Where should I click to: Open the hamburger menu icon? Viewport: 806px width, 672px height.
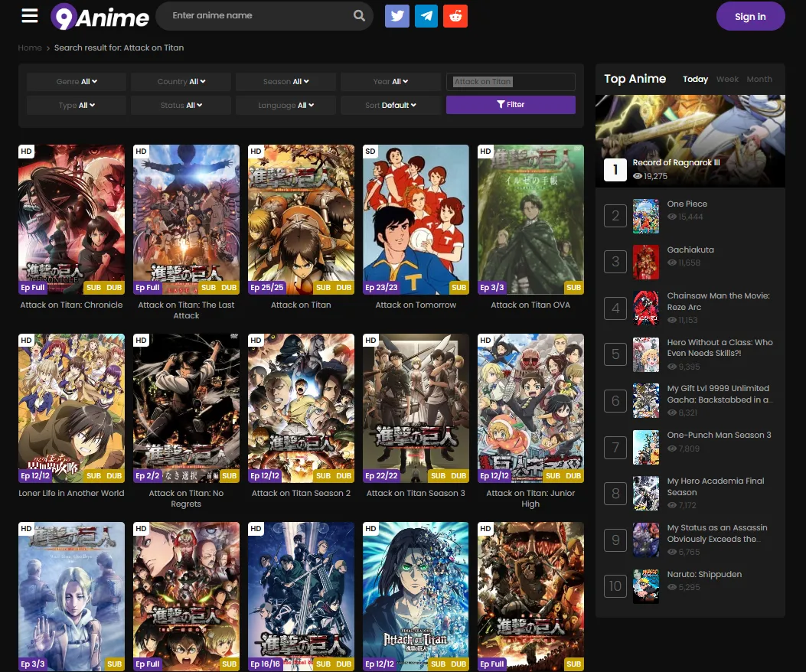click(x=30, y=16)
